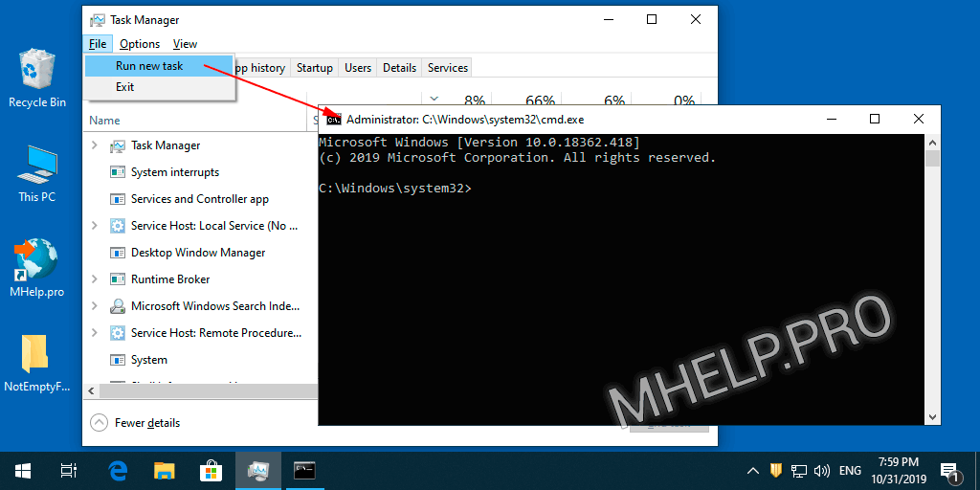Click the Desktop Window Manager icon
The height and width of the screenshot is (490, 980).
pyautogui.click(x=117, y=253)
